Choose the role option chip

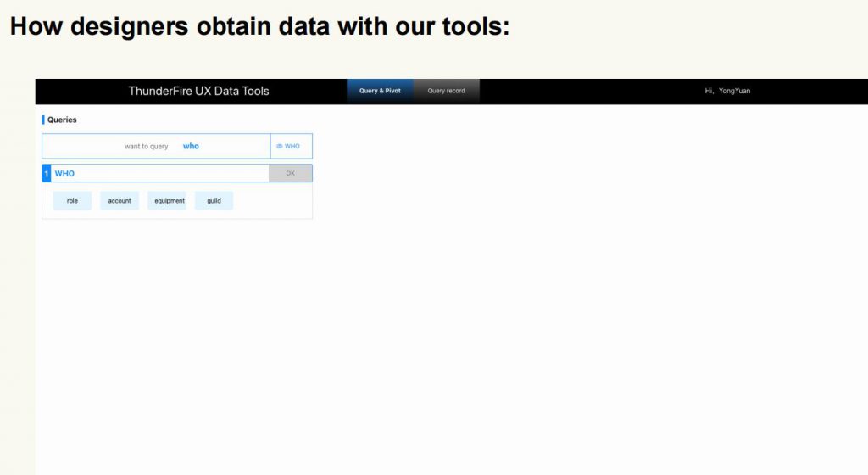[73, 200]
